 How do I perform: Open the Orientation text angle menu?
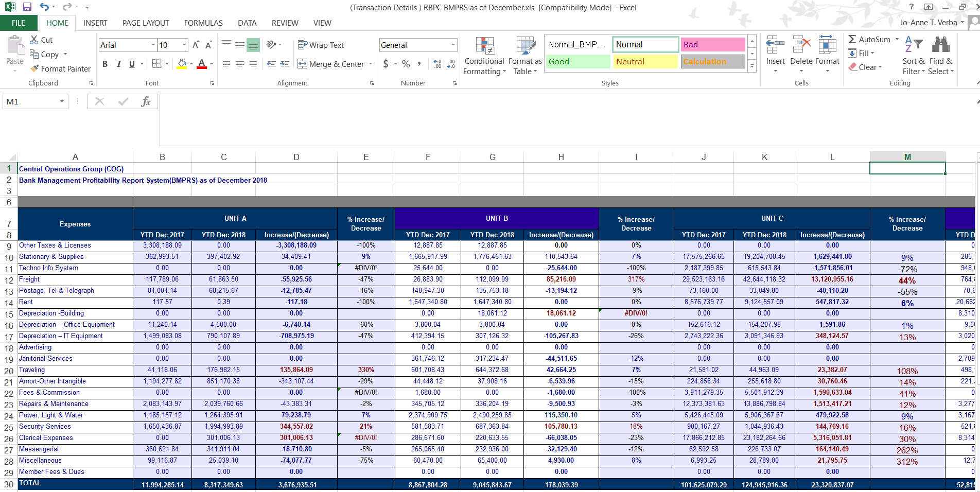coord(274,45)
